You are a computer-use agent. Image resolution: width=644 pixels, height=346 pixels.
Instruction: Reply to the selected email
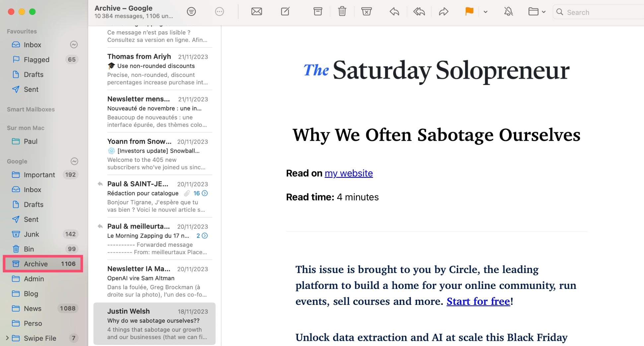point(394,12)
